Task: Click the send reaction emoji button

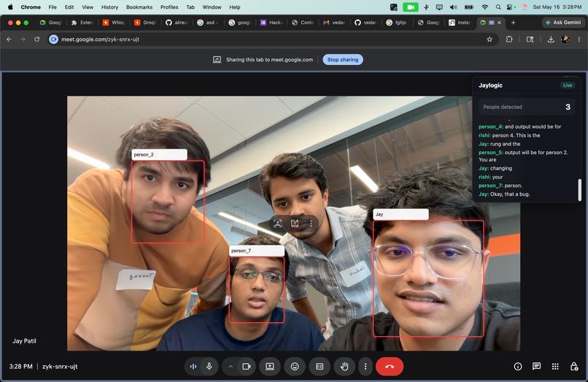Action: pos(295,366)
